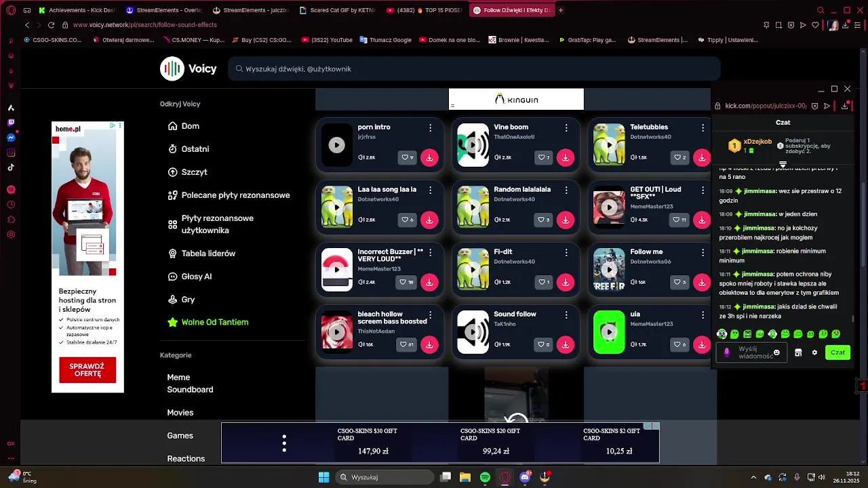Download the 'Sound follow' sound
The image size is (868, 488).
(566, 344)
